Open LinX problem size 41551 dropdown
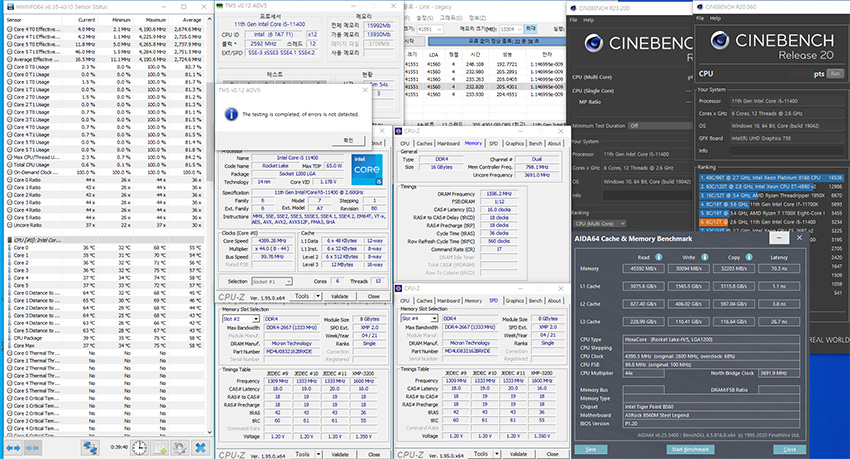Viewport: 850px width, 459px height. point(439,29)
